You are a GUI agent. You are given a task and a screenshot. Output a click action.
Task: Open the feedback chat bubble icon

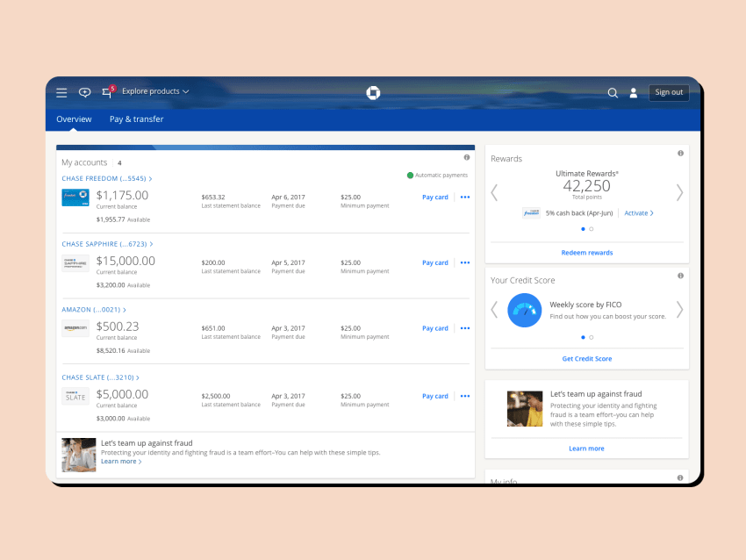pos(84,92)
